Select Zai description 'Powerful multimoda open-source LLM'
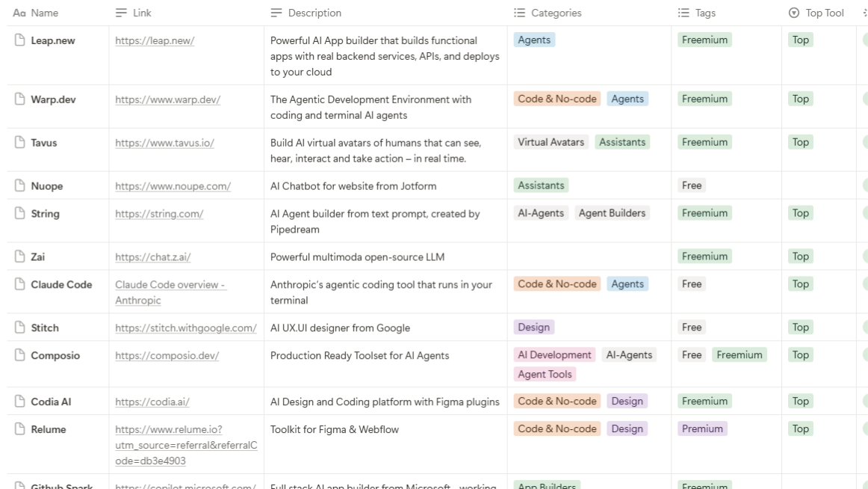This screenshot has width=868, height=489. pos(357,257)
